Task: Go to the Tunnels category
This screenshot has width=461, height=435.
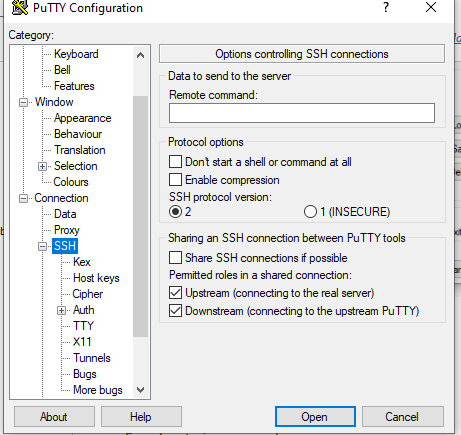Action: pyautogui.click(x=92, y=358)
